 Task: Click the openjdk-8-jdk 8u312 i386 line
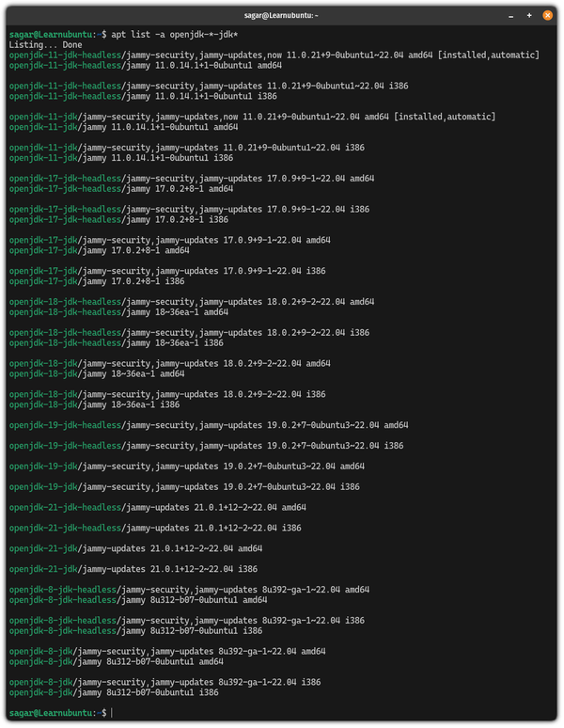[114, 692]
